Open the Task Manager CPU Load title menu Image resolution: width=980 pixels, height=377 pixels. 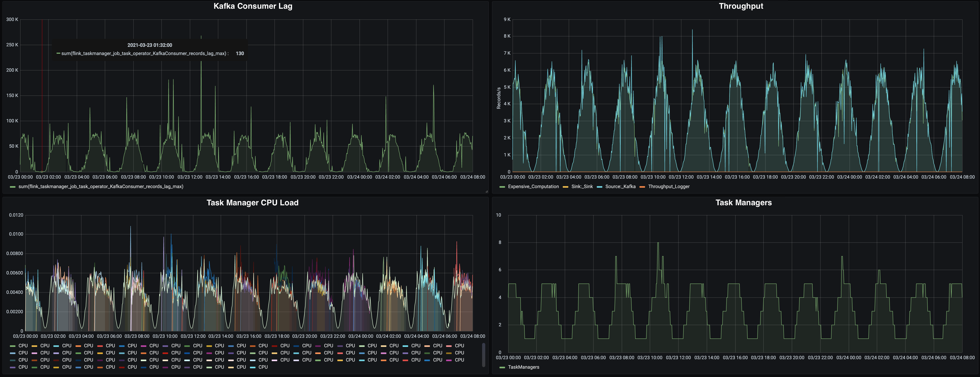252,203
